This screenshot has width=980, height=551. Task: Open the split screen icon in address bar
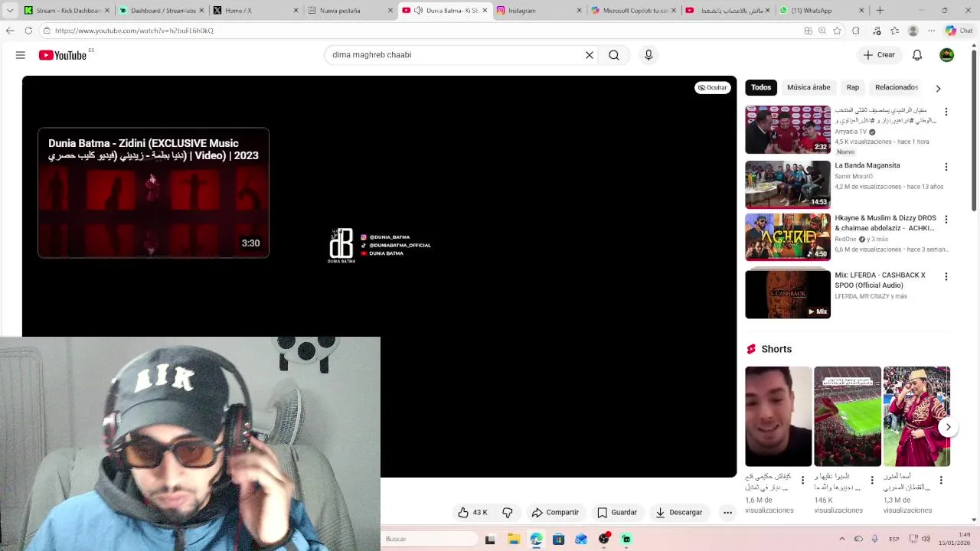[808, 31]
